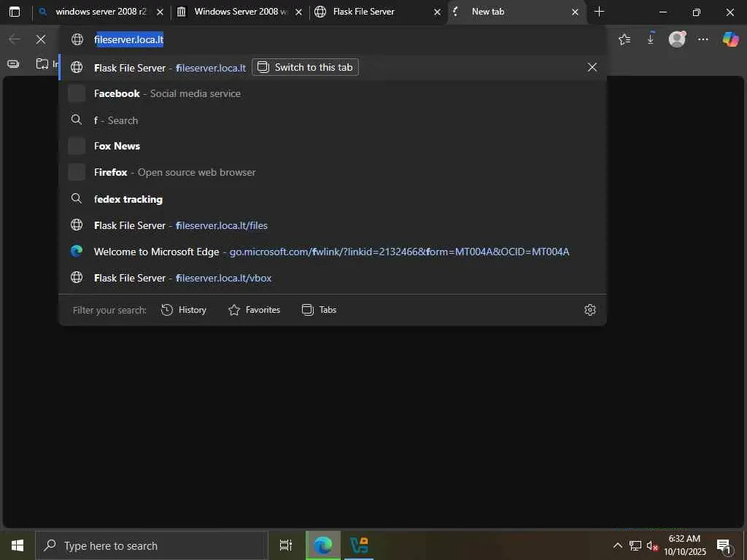Screen dimensions: 747x560
Task: Open the notification center icon
Action: 724,545
